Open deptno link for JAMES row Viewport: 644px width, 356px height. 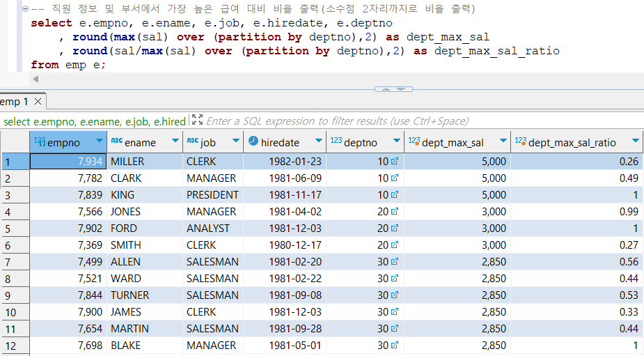[x=395, y=311]
